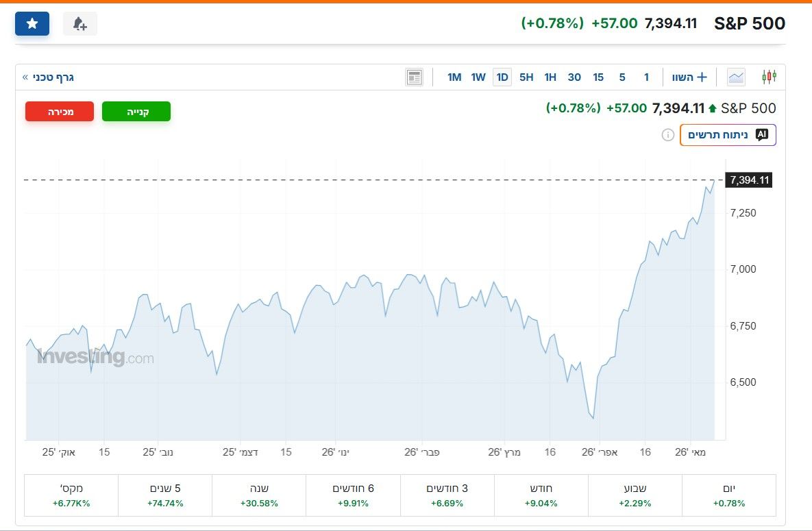Click the נוב' '25 date label

(x=158, y=452)
